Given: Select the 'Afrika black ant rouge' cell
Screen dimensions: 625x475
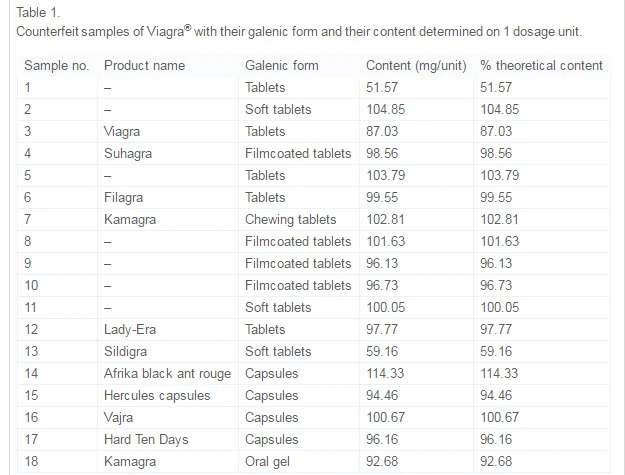Looking at the screenshot, I should click(167, 373).
